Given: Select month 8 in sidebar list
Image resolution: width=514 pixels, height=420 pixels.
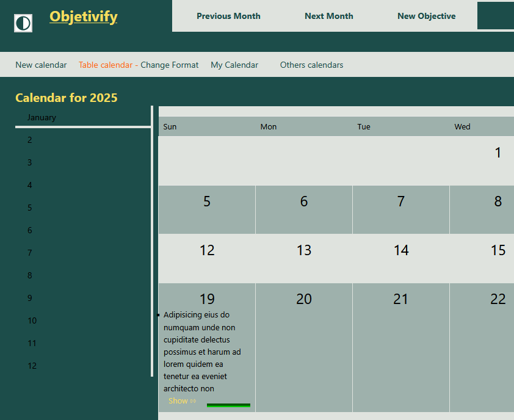Looking at the screenshot, I should point(30,275).
